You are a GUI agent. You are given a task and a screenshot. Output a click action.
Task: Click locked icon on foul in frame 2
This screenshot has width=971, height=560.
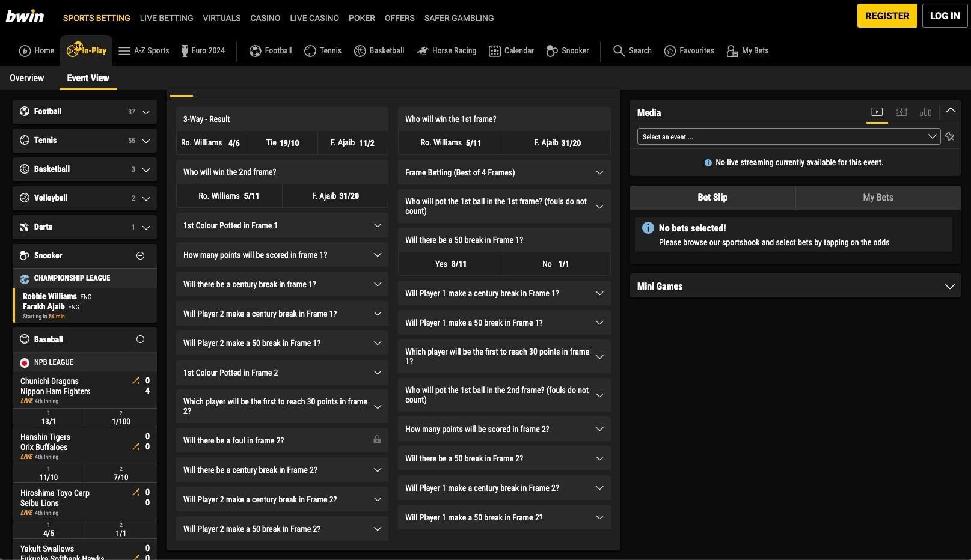[x=377, y=440]
